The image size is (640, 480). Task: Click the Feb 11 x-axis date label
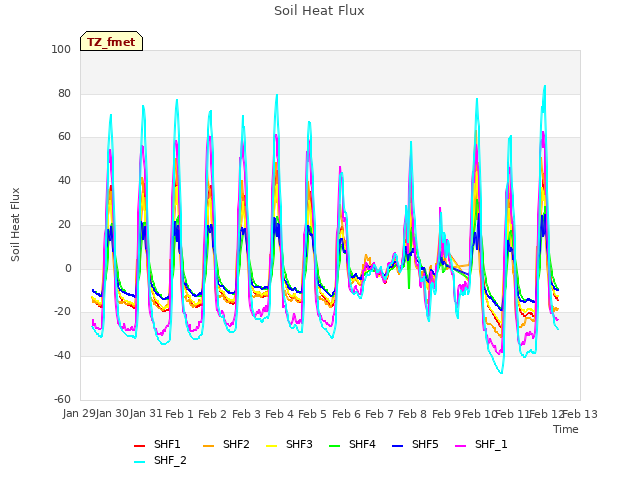coord(512,414)
